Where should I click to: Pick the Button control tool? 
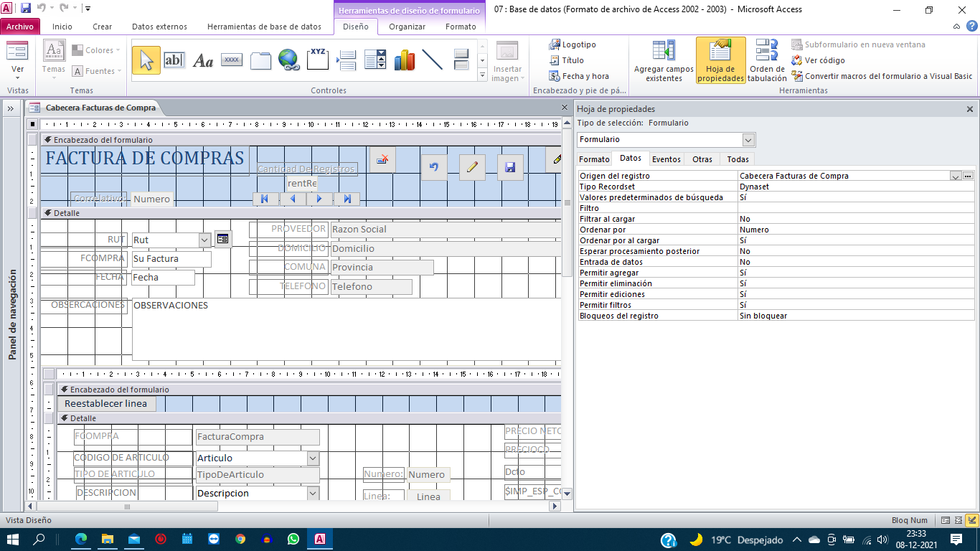point(232,60)
